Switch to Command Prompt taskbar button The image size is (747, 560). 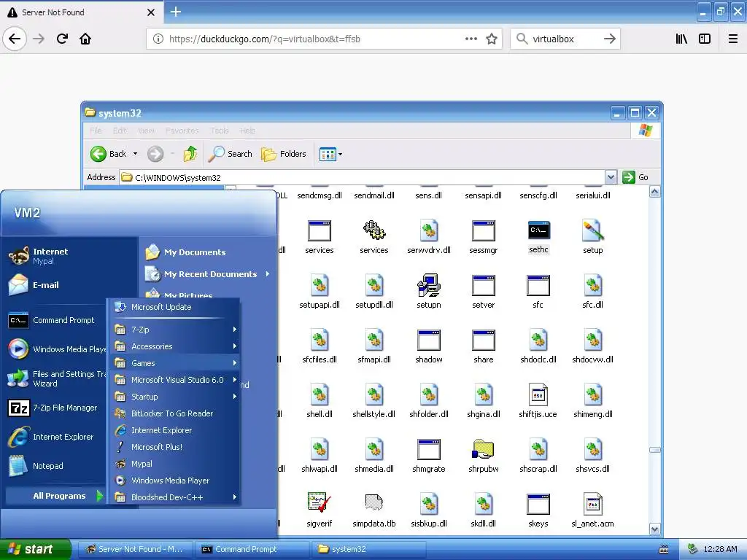pyautogui.click(x=252, y=549)
